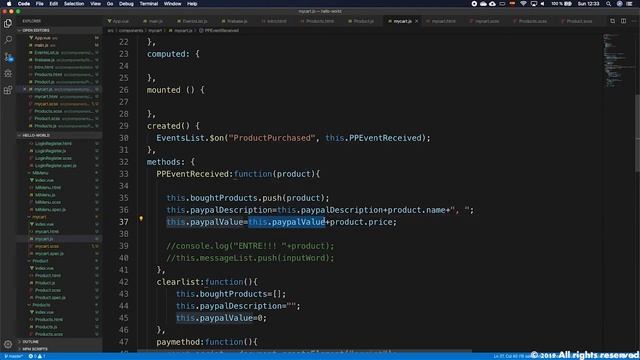Screen dimensions: 640x360
Task: Open the Extensions view
Action: coord(8,90)
